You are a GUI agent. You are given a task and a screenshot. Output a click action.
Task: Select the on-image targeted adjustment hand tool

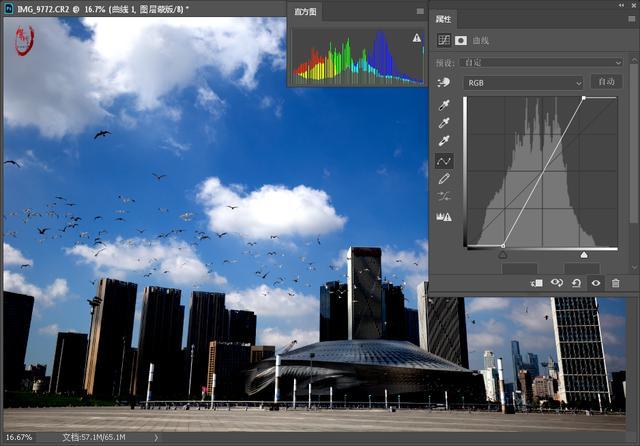pyautogui.click(x=444, y=82)
